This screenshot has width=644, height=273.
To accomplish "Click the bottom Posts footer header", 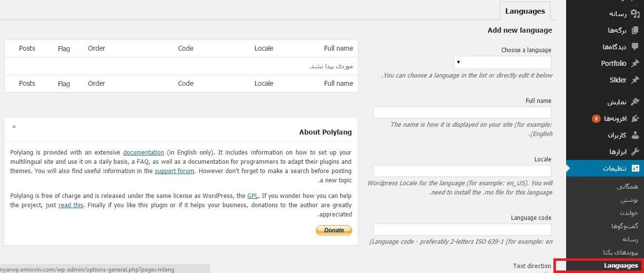I will (x=27, y=83).
